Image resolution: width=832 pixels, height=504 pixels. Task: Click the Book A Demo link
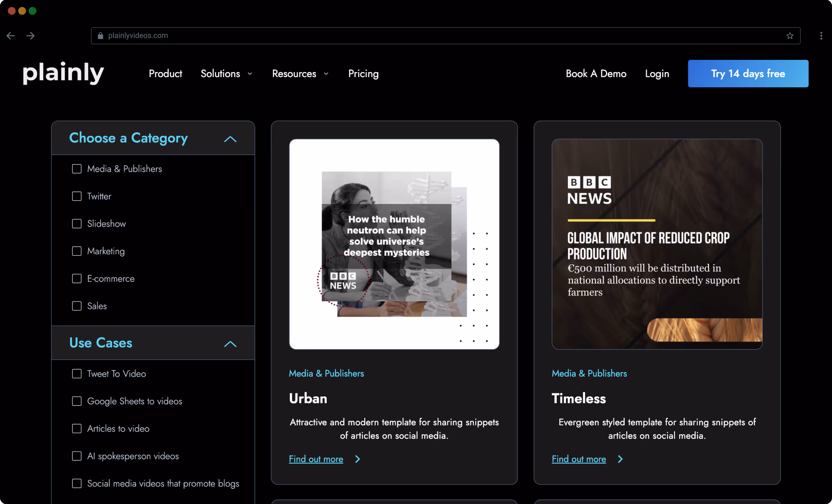click(596, 73)
